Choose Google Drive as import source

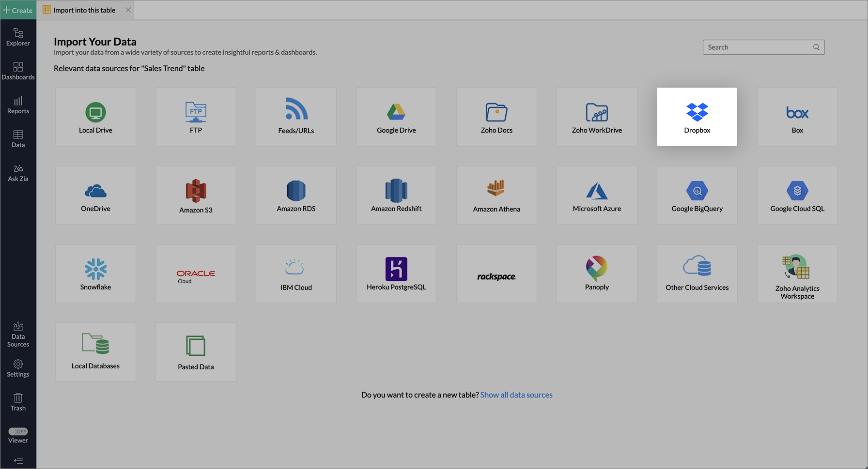(396, 117)
